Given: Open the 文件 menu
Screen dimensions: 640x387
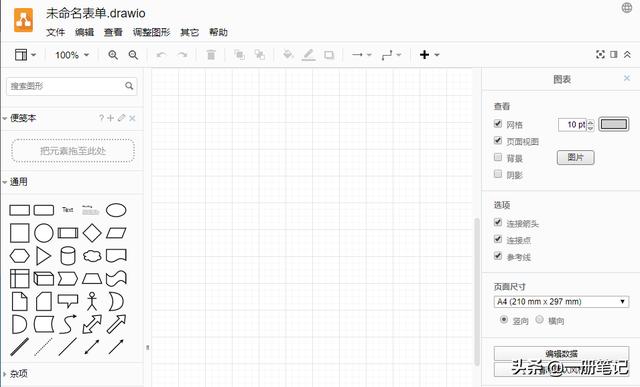Looking at the screenshot, I should coord(56,32).
